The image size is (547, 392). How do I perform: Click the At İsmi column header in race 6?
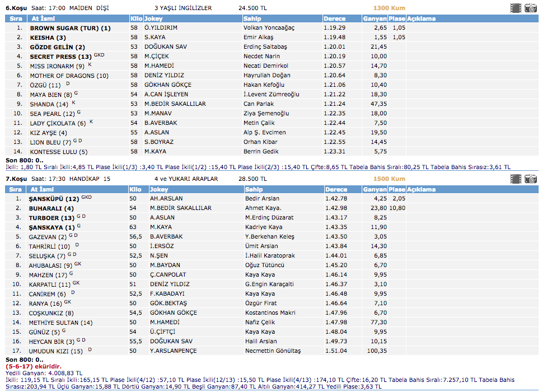coord(43,18)
